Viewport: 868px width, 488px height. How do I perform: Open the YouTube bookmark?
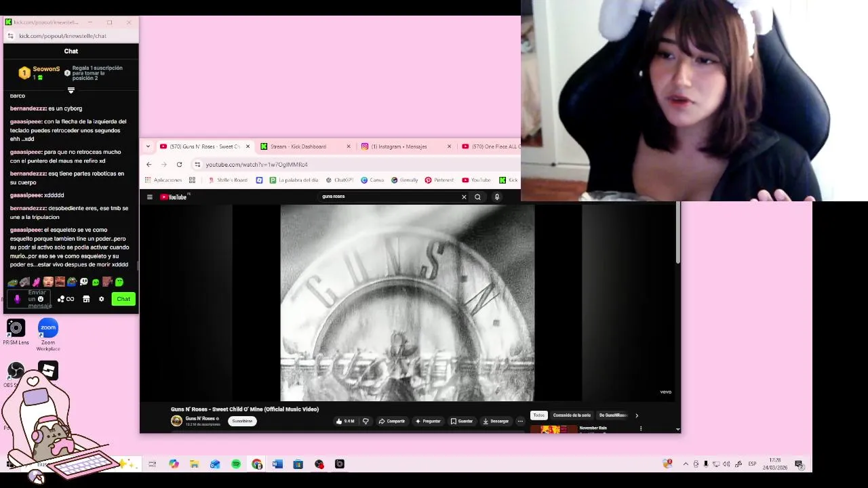476,180
